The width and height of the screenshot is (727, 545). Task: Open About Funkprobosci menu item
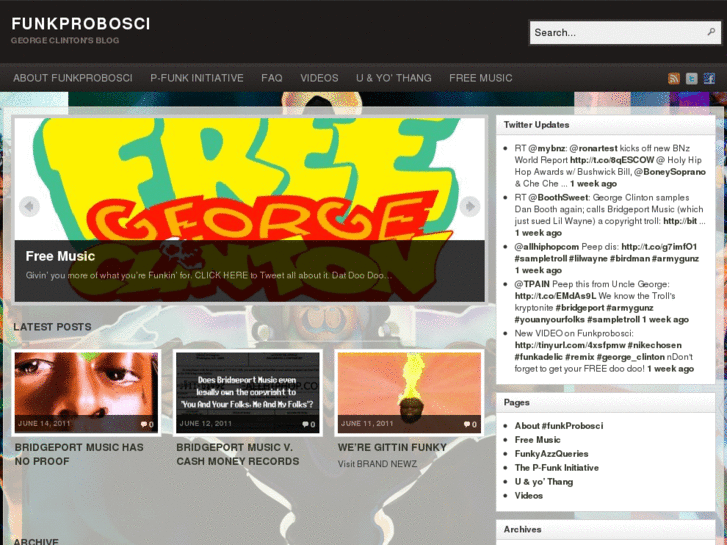pyautogui.click(x=73, y=78)
